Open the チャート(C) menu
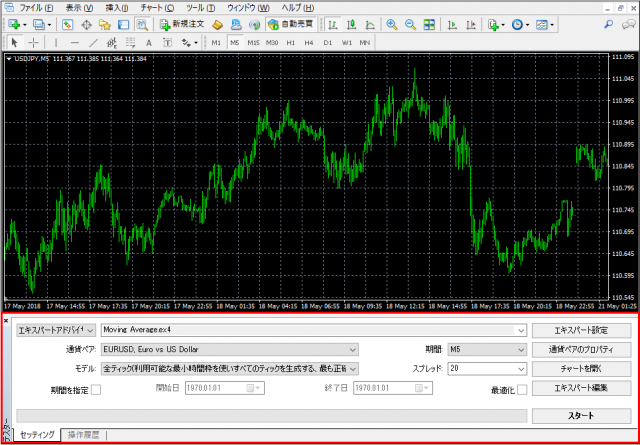Screen dimensions: 640x445 pyautogui.click(x=157, y=7)
